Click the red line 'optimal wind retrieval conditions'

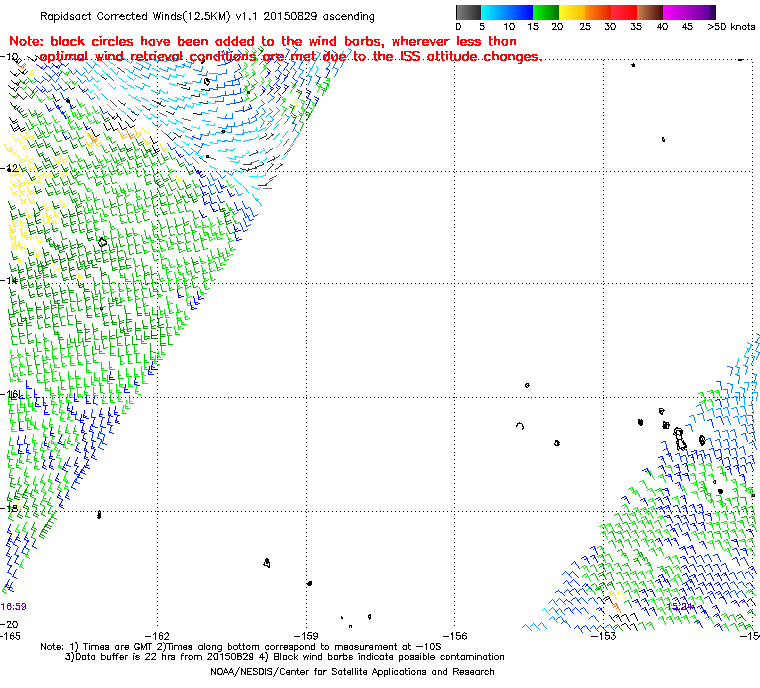coord(290,57)
